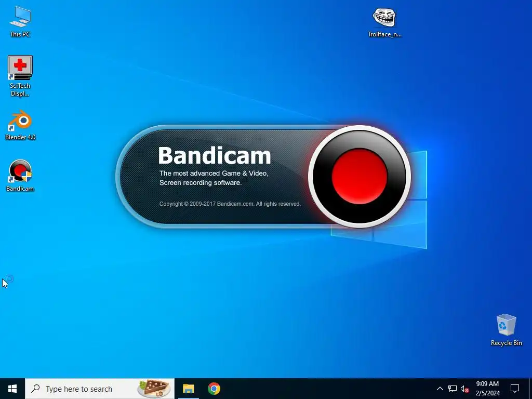Click the taskbar search box
The height and width of the screenshot is (399, 532).
(x=100, y=389)
